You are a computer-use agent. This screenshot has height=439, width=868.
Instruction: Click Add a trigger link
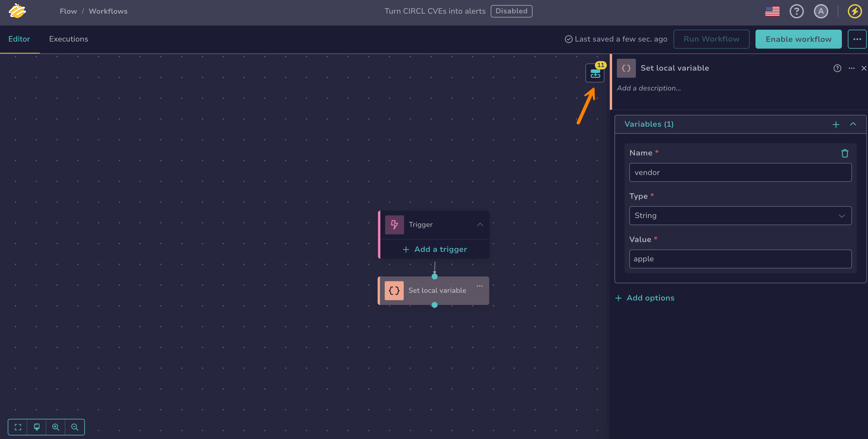pyautogui.click(x=435, y=249)
